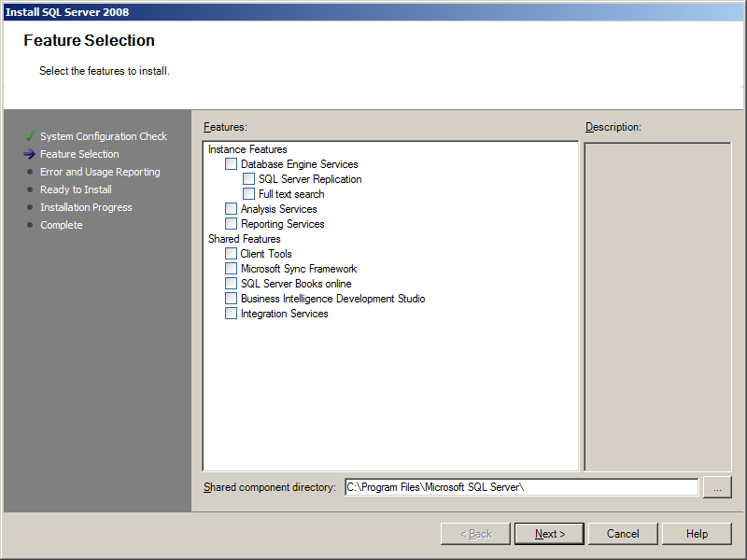Select the Shared Features heading
Viewport: 747px width, 560px height.
(x=244, y=239)
